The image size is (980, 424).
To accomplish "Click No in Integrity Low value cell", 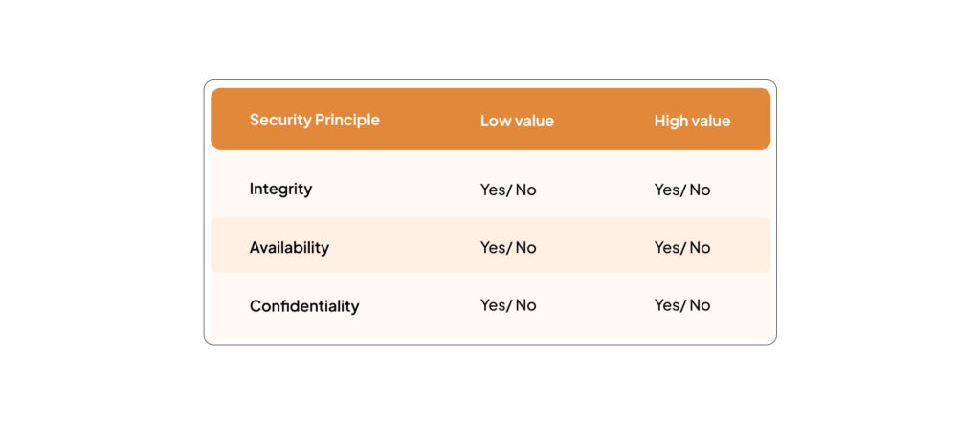I will coord(525,190).
